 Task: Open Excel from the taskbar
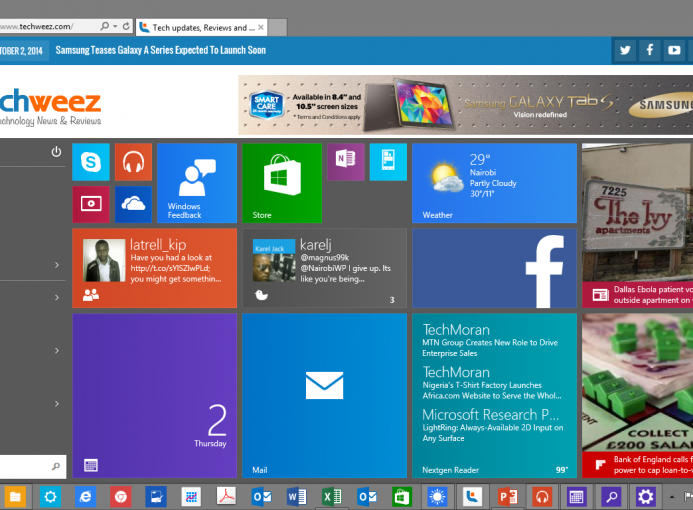pos(332,496)
